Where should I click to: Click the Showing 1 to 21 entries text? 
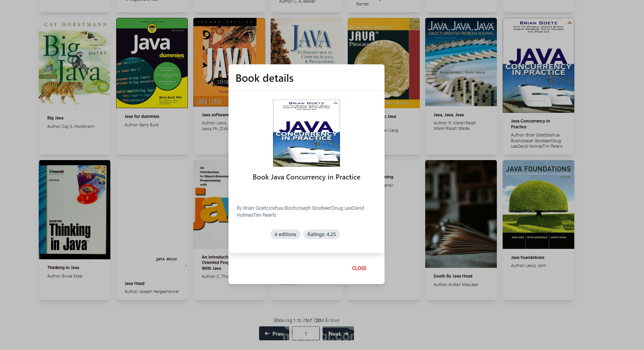306,321
